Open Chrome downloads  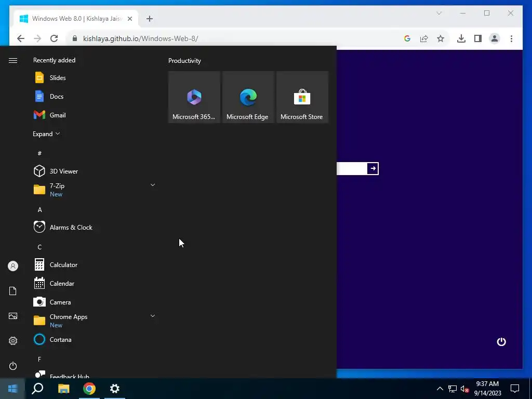click(461, 38)
